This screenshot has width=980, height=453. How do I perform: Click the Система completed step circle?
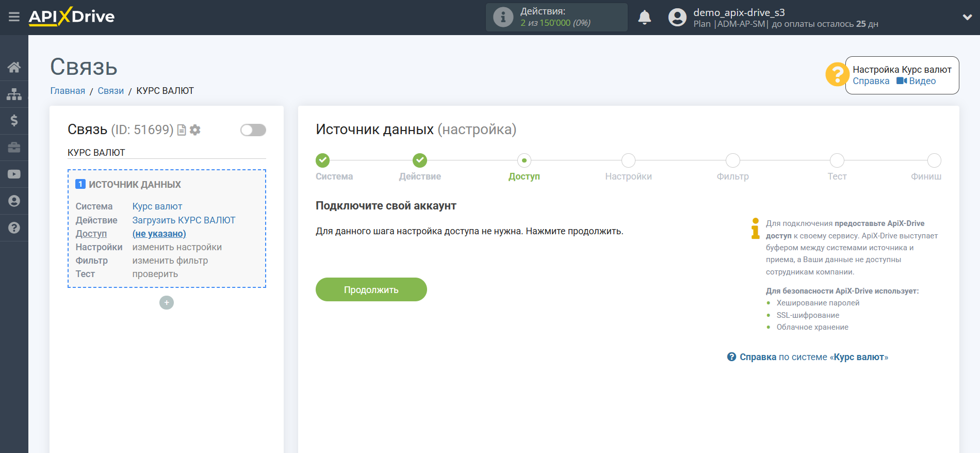[323, 160]
